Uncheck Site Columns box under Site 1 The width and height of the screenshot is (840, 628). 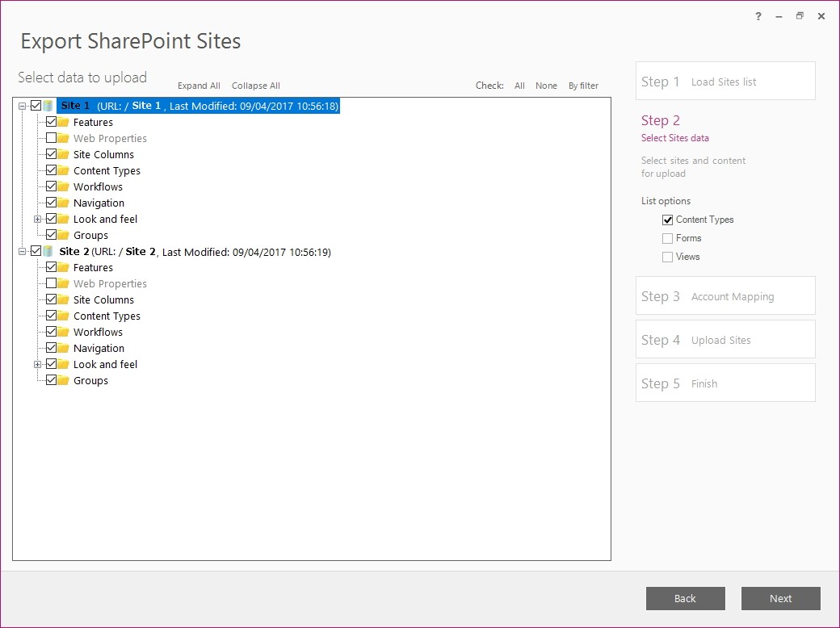point(52,154)
